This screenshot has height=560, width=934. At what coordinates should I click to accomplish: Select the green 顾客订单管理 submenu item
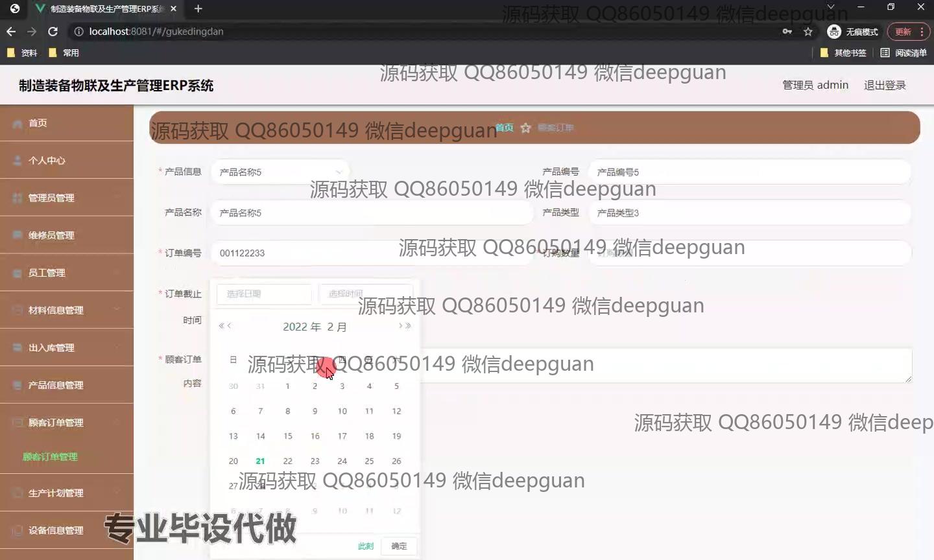point(50,457)
